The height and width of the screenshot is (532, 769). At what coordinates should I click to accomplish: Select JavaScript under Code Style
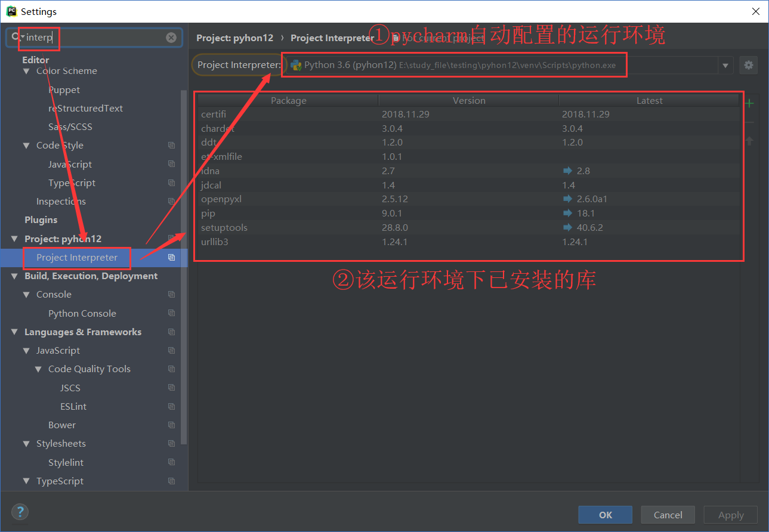70,164
